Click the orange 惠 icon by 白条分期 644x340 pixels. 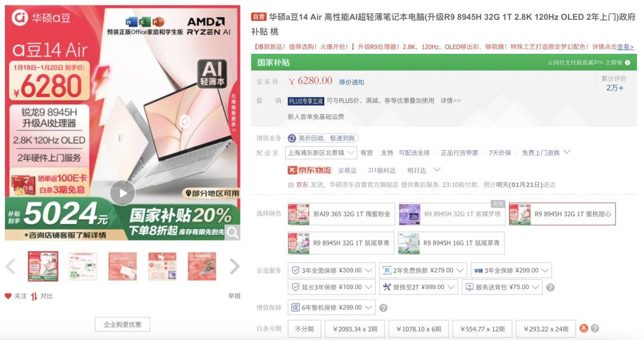[x=584, y=328]
